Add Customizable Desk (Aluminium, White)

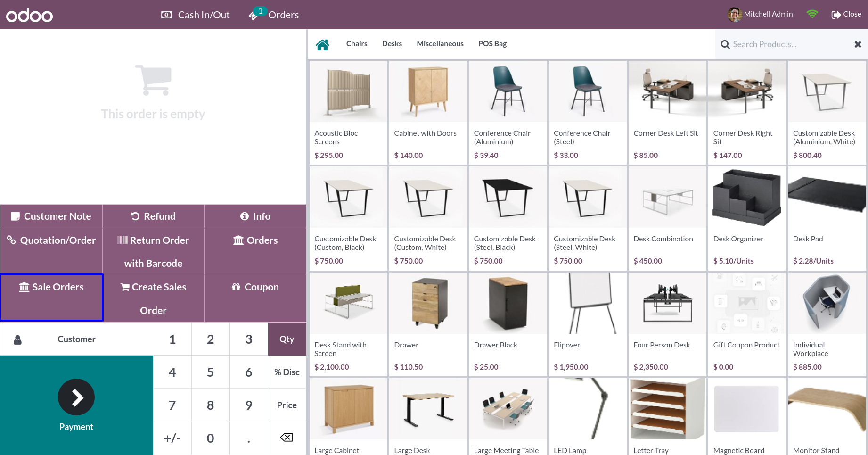click(827, 112)
